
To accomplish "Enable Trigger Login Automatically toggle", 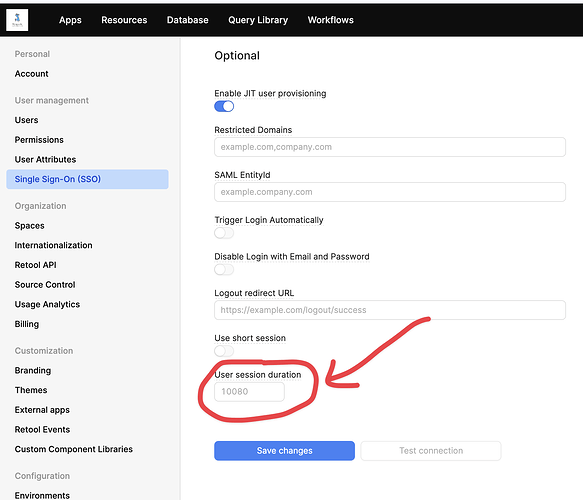I will click(x=224, y=233).
